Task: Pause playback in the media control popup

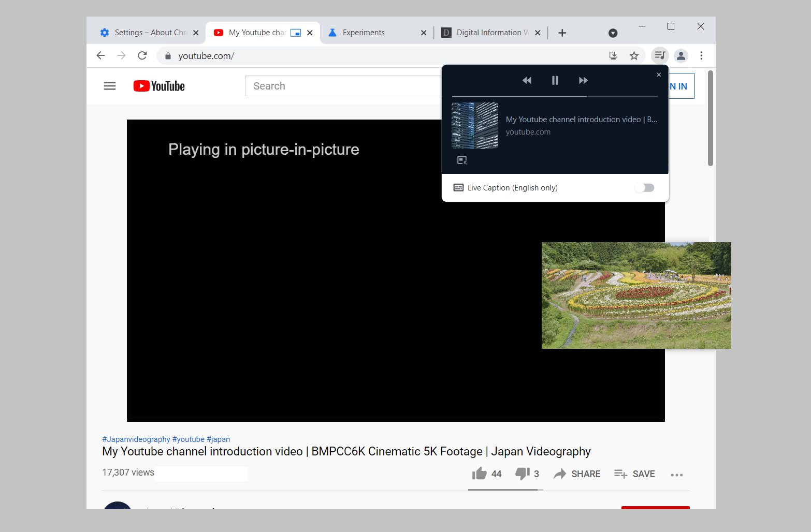Action: click(x=555, y=80)
